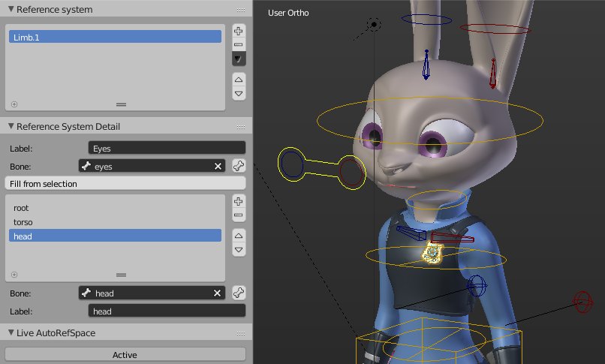Pick active bone for eyes with bone icon
The height and width of the screenshot is (364, 605).
pyautogui.click(x=239, y=166)
